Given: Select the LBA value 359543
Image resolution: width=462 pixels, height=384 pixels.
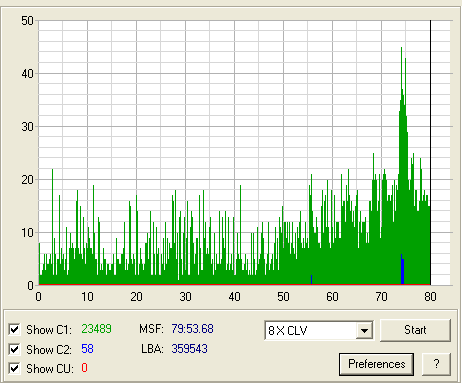Looking at the screenshot, I should 189,349.
